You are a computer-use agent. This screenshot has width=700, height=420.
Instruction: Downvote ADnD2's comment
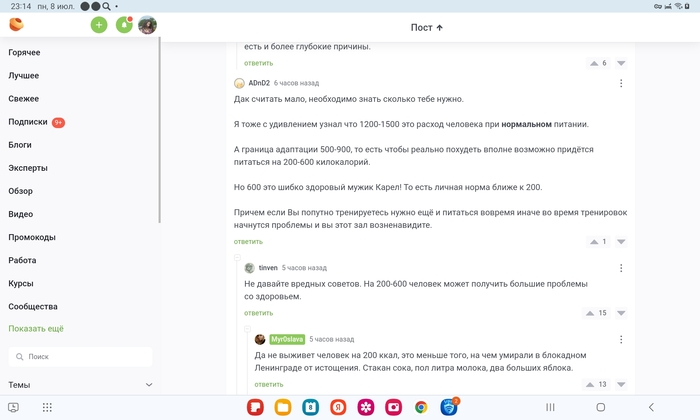pos(621,242)
